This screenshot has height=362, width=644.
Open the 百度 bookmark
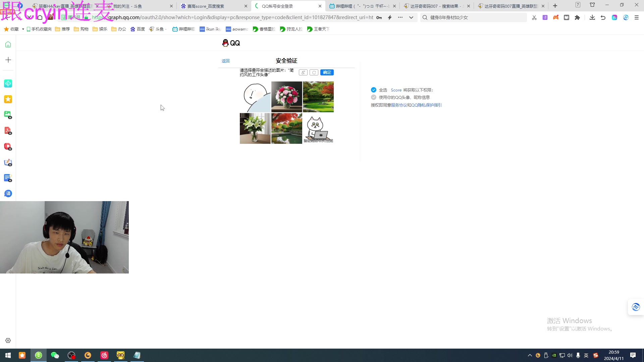[x=138, y=29]
